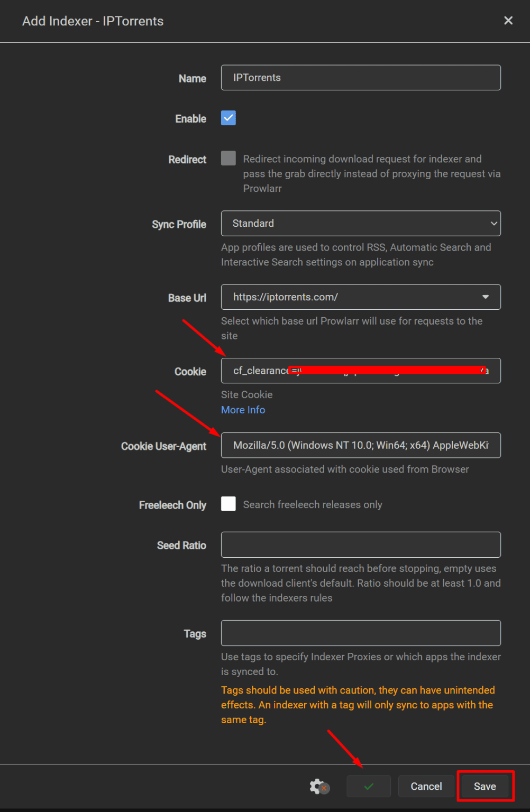Open the More Info link under Cookie
530x812 pixels.
(x=243, y=410)
